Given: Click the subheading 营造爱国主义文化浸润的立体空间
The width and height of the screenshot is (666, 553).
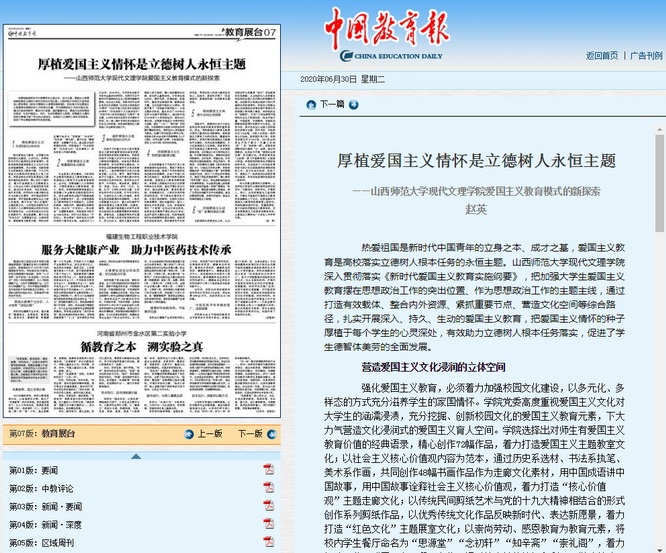Looking at the screenshot, I should tap(433, 367).
